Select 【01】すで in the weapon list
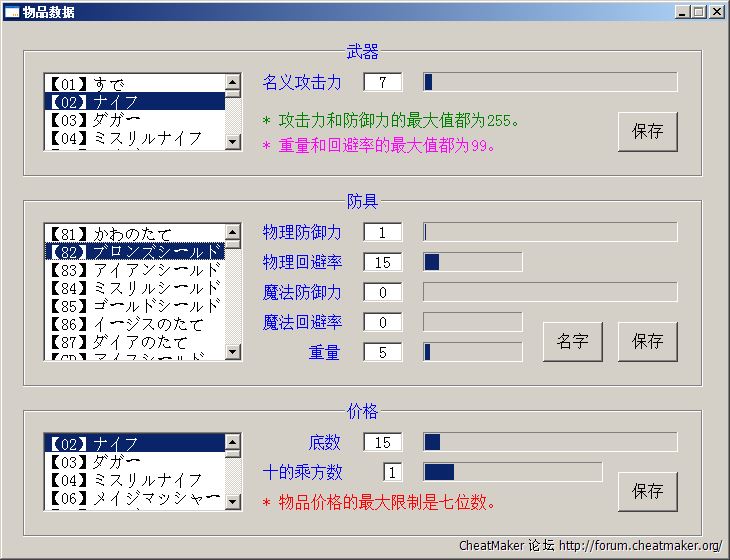This screenshot has width=730, height=560. point(134,84)
